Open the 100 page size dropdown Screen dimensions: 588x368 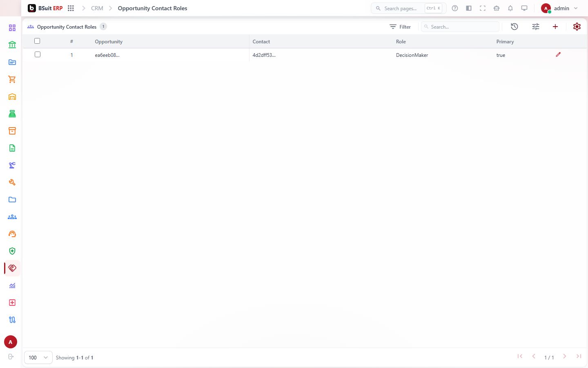38,357
